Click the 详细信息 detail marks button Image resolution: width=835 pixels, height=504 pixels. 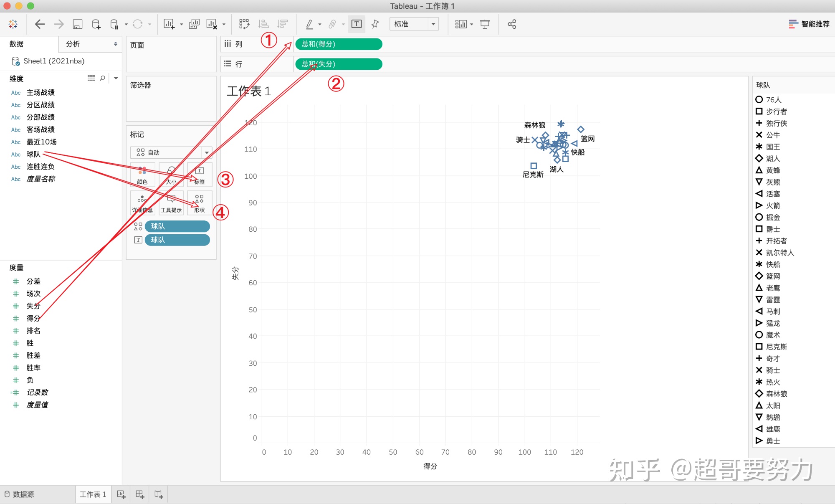(142, 203)
